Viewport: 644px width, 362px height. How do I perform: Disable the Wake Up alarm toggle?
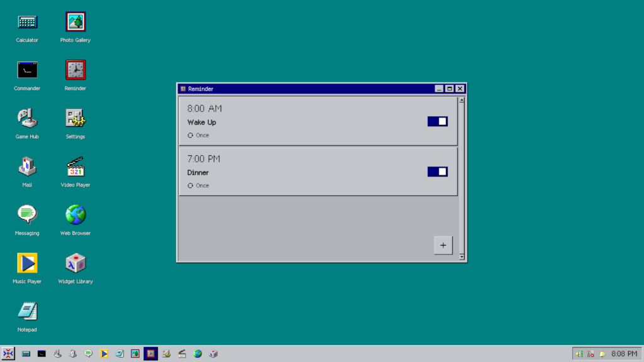437,121
